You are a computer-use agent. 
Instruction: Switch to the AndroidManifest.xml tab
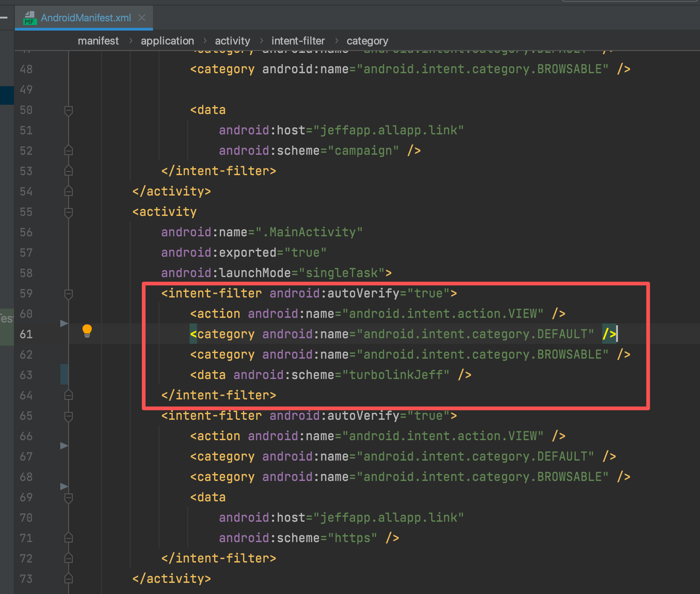point(86,18)
